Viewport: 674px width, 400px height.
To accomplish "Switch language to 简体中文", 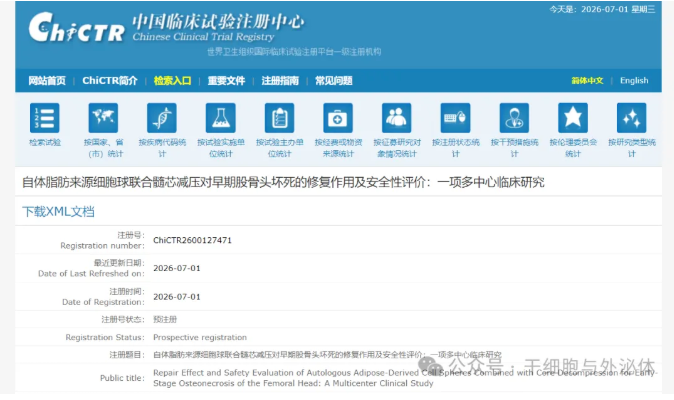I will [587, 81].
